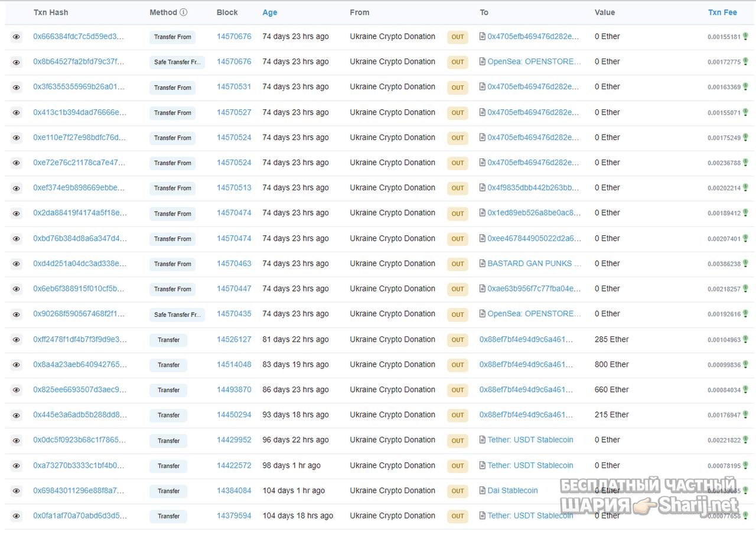The height and width of the screenshot is (535, 756).
Task: Click the green gas icon after fee 0.00386238
Action: [745, 264]
